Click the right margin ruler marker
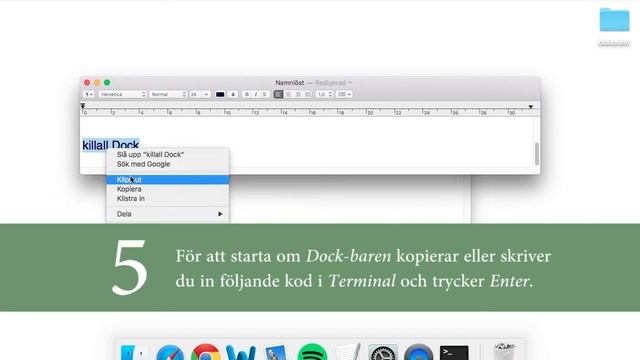Image resolution: width=640 pixels, height=360 pixels. 531,107
